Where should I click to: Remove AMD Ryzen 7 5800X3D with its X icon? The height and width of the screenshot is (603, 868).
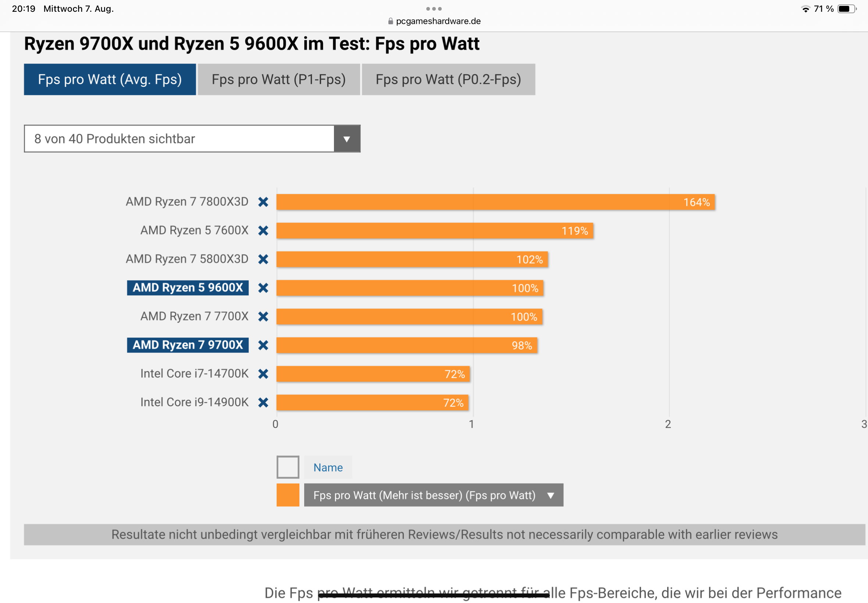coord(263,259)
